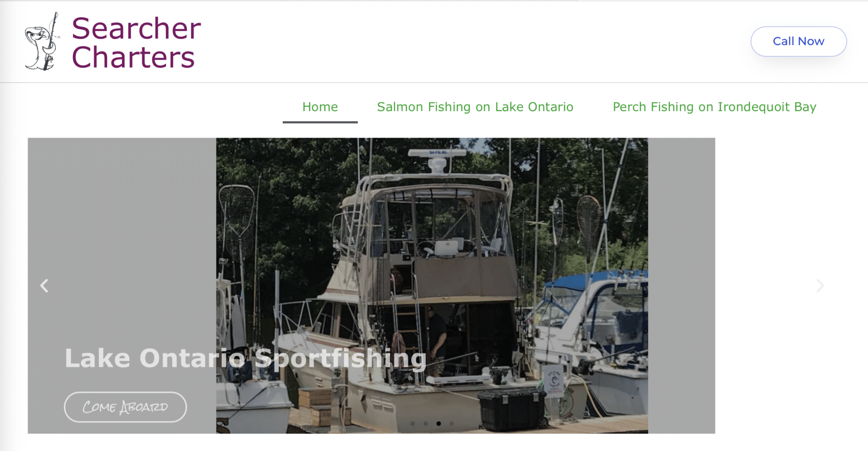The height and width of the screenshot is (451, 868).
Task: Select the first carousel dot indicator
Action: pyautogui.click(x=412, y=423)
